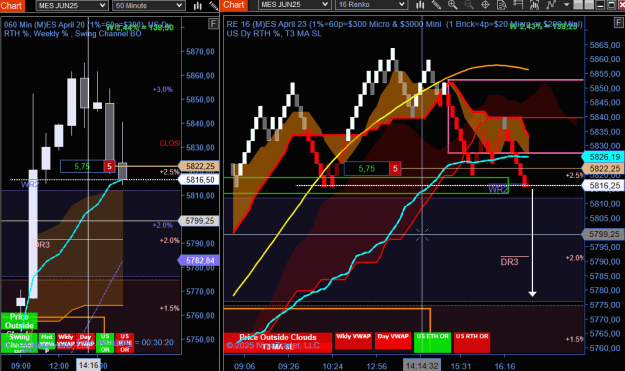The image size is (625, 371).
Task: Click 5822,25 price marker on Renko axis
Action: pos(603,169)
